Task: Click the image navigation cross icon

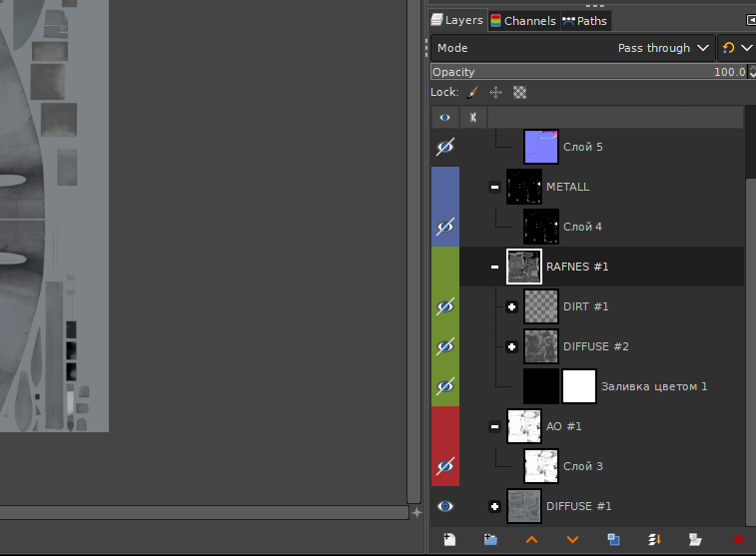Action: (417, 513)
